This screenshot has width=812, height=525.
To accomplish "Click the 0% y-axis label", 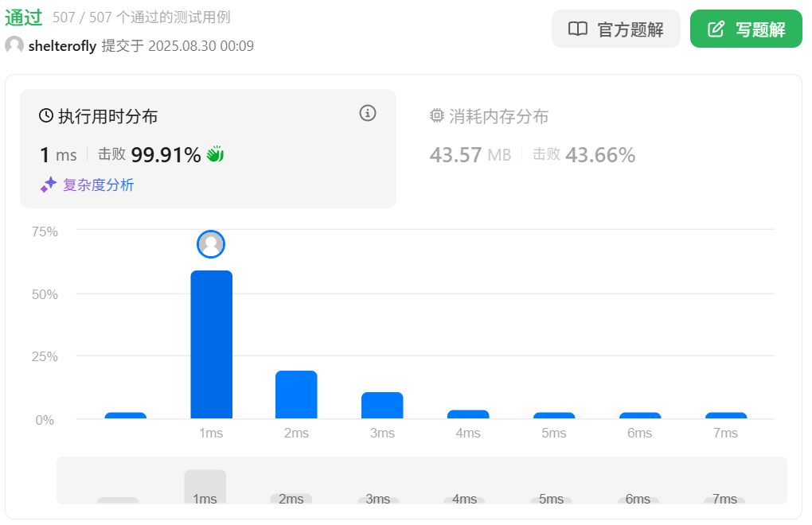I will tap(45, 420).
